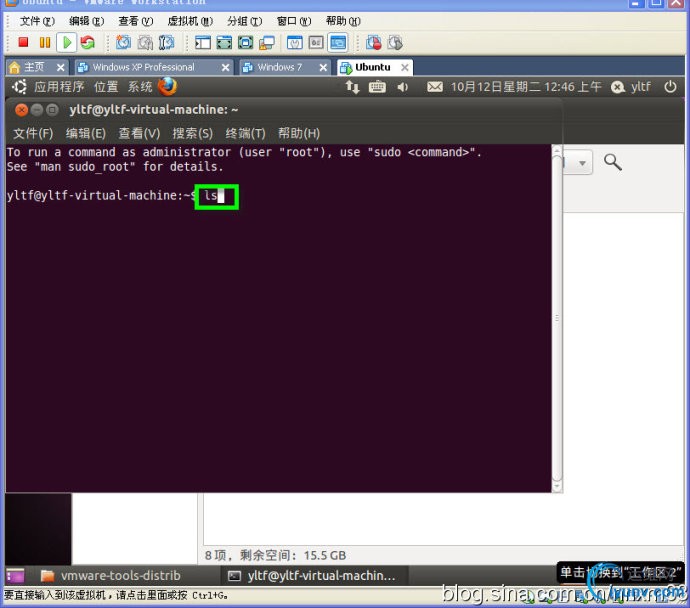Click the green Power On play icon

(x=67, y=42)
